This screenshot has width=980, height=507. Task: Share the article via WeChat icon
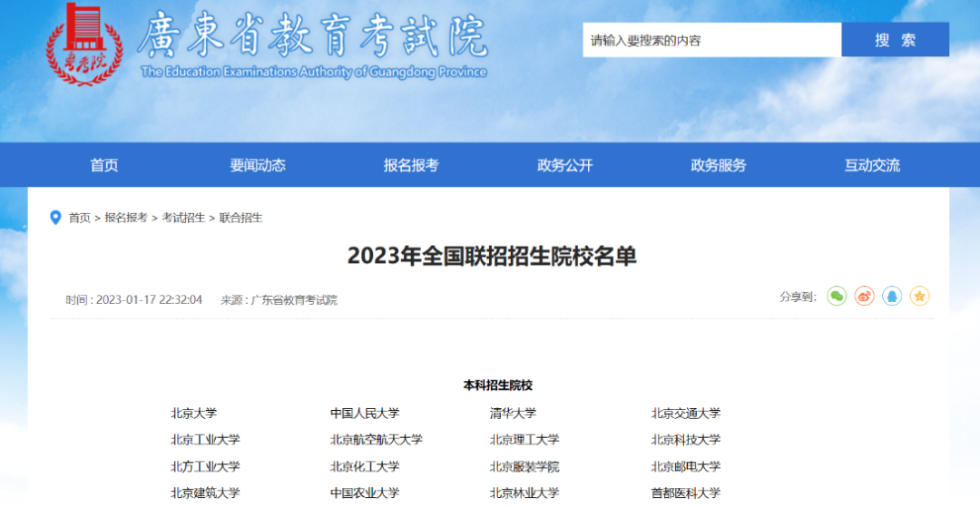tap(837, 296)
